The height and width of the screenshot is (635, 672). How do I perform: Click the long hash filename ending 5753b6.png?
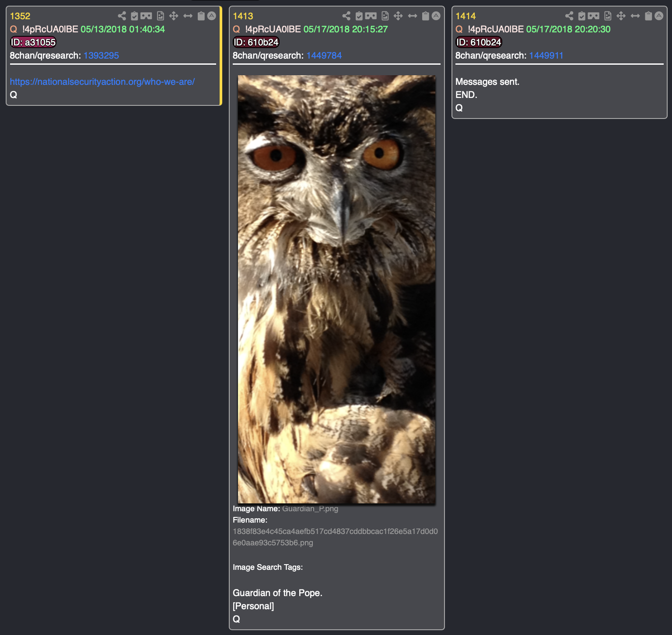coord(335,537)
